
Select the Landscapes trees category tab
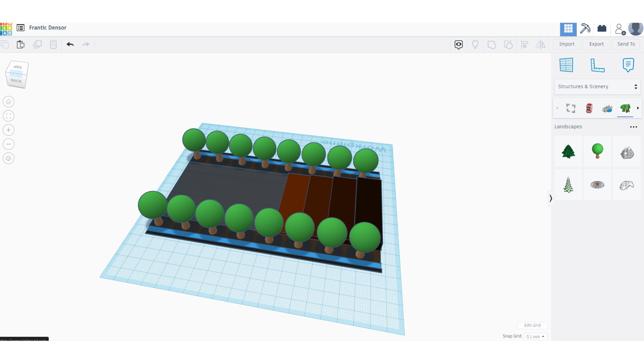(x=625, y=108)
